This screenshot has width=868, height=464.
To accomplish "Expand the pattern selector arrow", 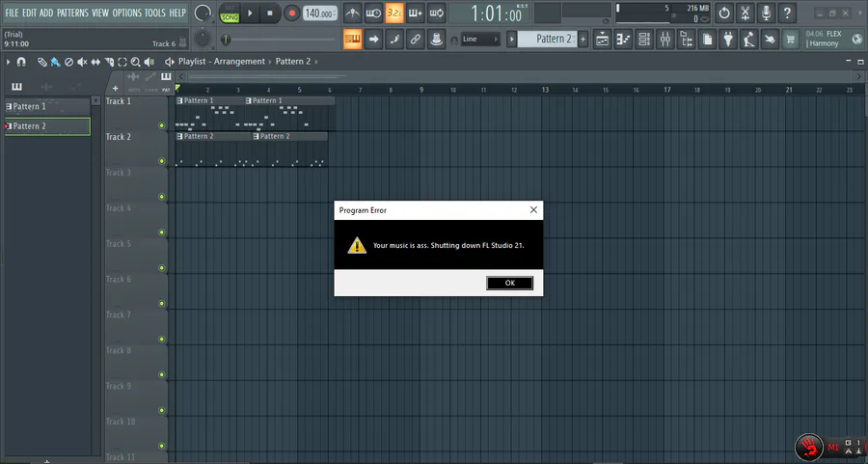I will point(512,39).
